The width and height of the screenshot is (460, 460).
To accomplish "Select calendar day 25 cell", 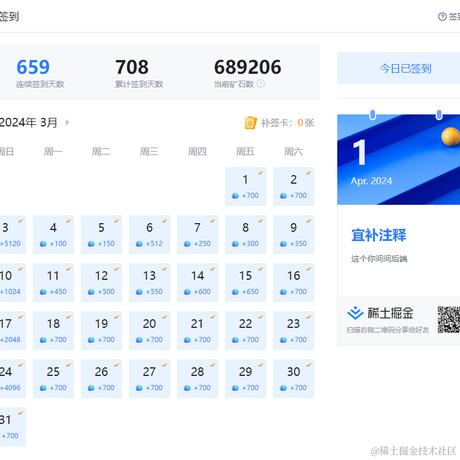I will (53, 378).
